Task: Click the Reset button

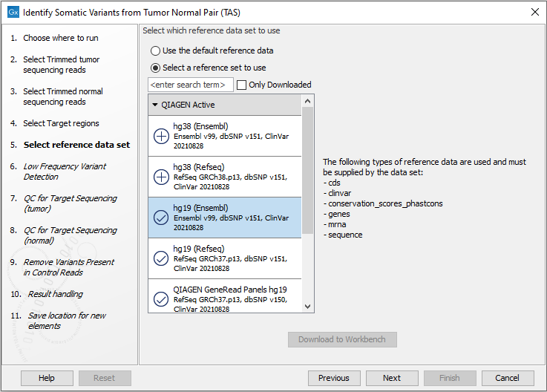Action: pyautogui.click(x=105, y=378)
